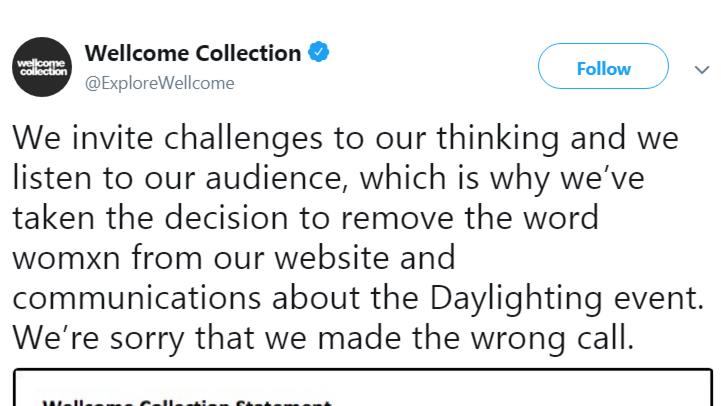Open the attached statement image card
721x406 pixels.
(x=360, y=388)
